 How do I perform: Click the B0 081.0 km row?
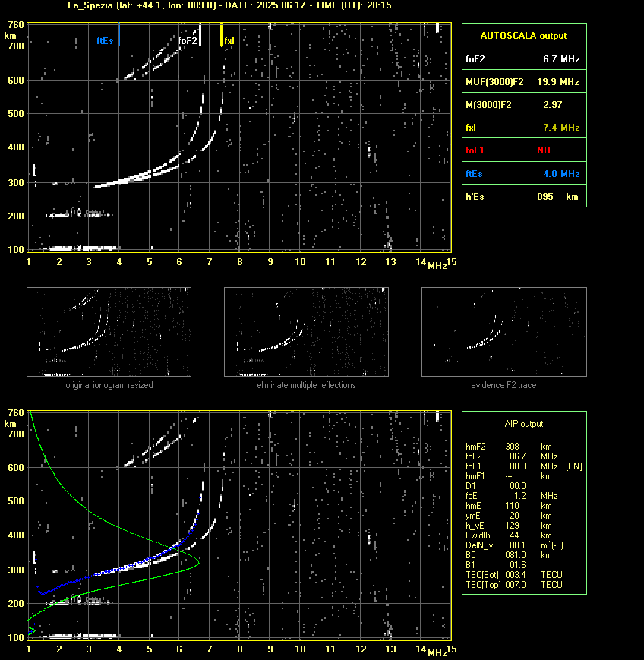[509, 555]
